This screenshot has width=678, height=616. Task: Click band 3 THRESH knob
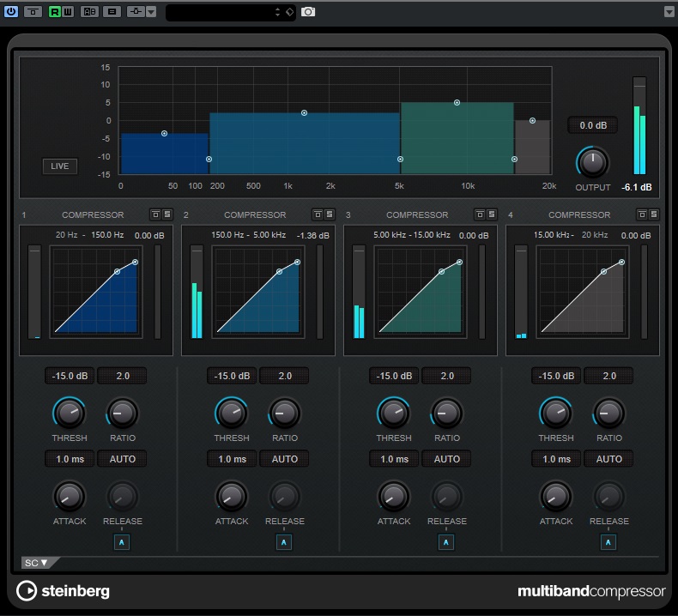click(x=393, y=414)
